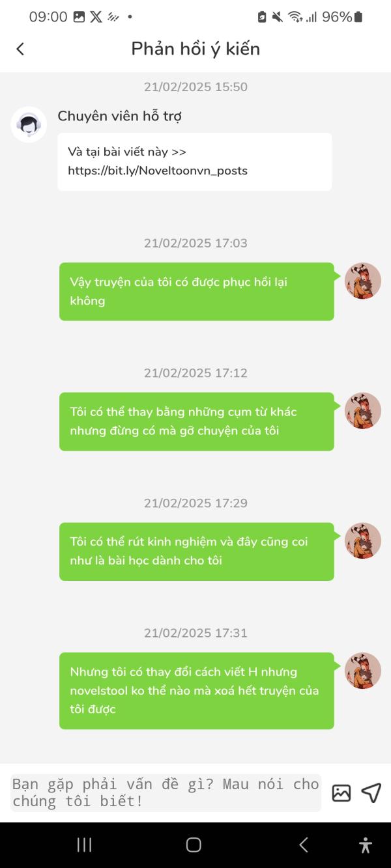Tap the image attachment icon
Screen dimensions: 391x868
click(x=341, y=792)
